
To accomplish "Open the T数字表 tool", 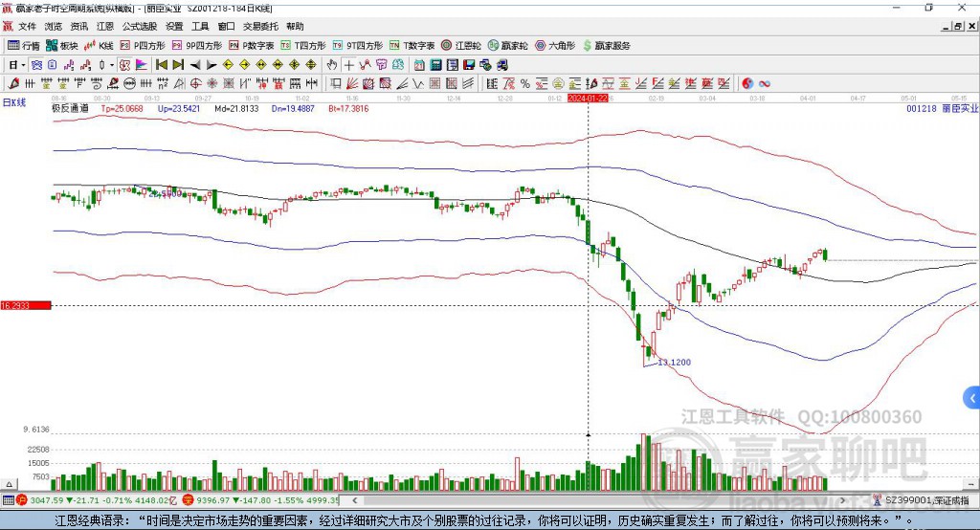I will click(x=412, y=46).
